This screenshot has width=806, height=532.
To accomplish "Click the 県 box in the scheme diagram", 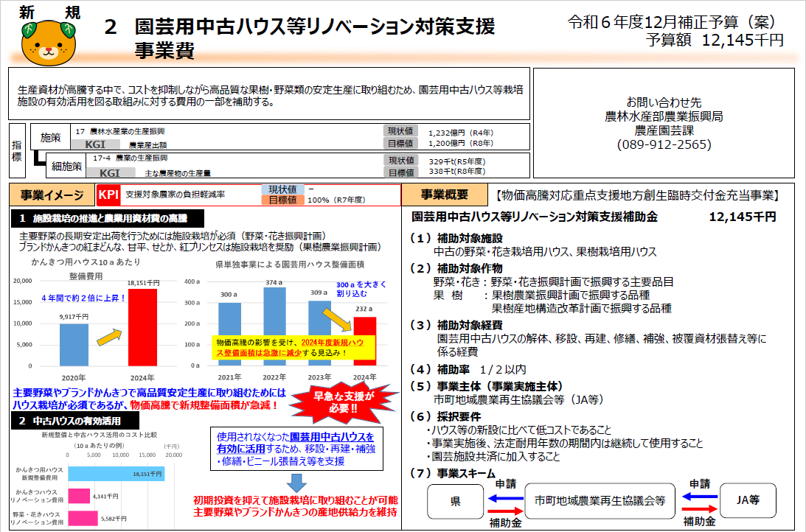I will 455,501.
